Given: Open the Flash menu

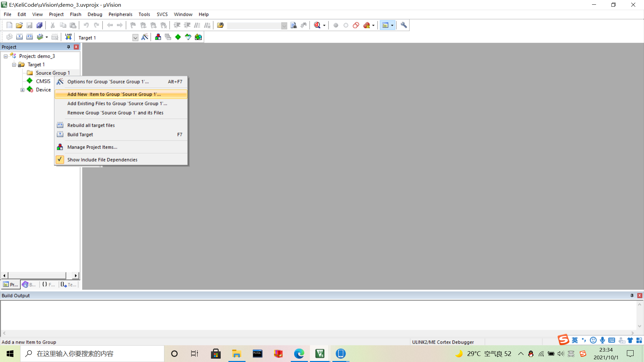Looking at the screenshot, I should coord(75,14).
